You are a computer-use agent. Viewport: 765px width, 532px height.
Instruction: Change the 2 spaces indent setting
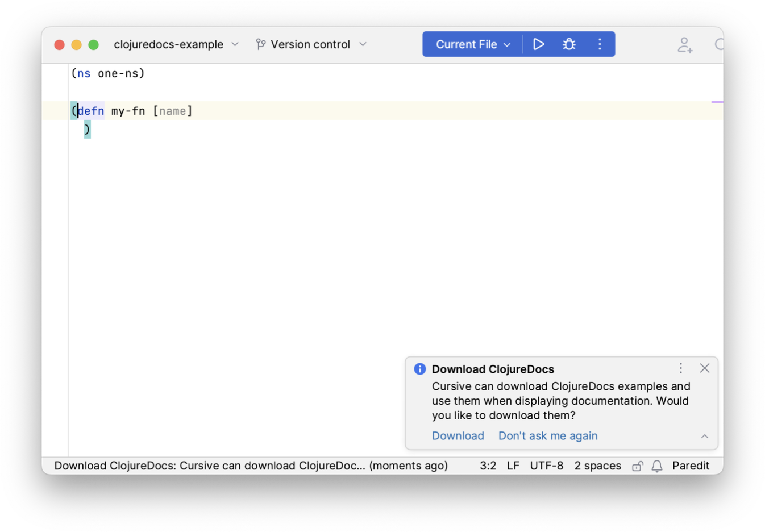click(597, 465)
